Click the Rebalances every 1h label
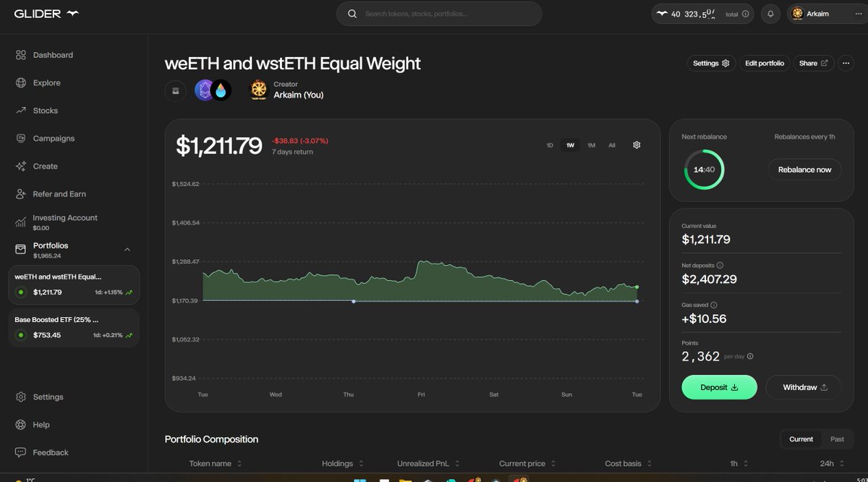 pyautogui.click(x=804, y=137)
